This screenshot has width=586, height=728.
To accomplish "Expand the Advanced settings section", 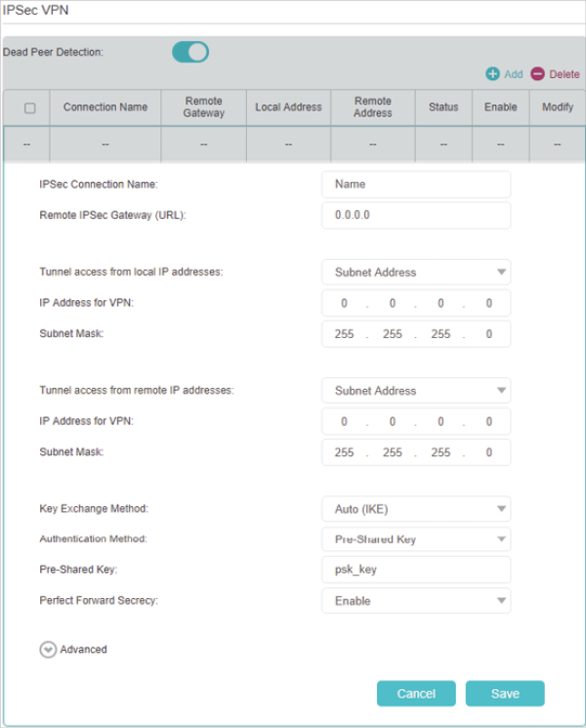I will click(x=49, y=649).
